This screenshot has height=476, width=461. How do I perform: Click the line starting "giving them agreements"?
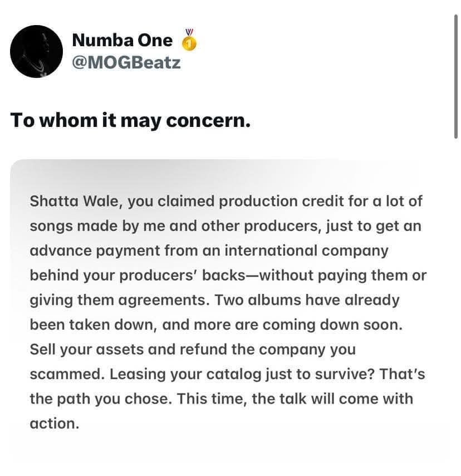click(215, 300)
